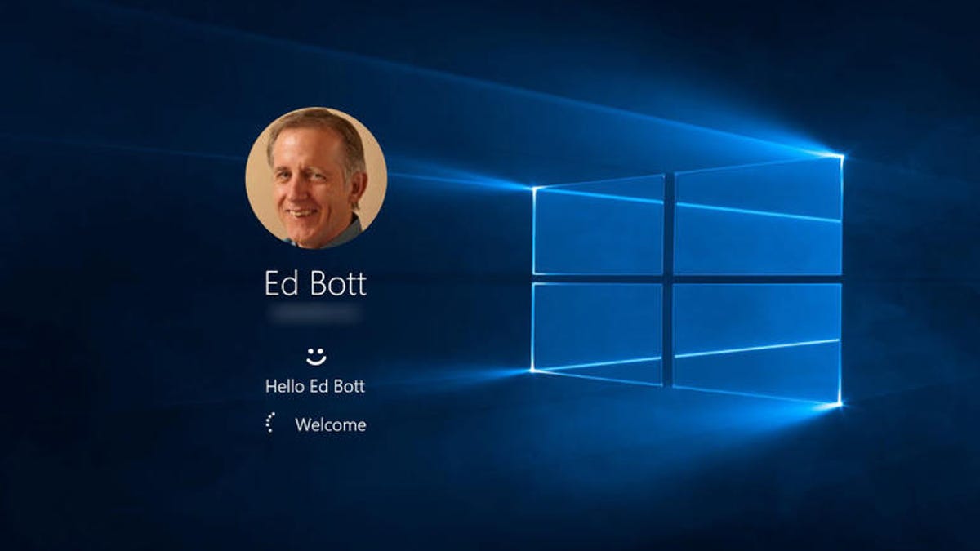The image size is (980, 551).
Task: Click the center cross of Windows logo
Action: click(669, 279)
